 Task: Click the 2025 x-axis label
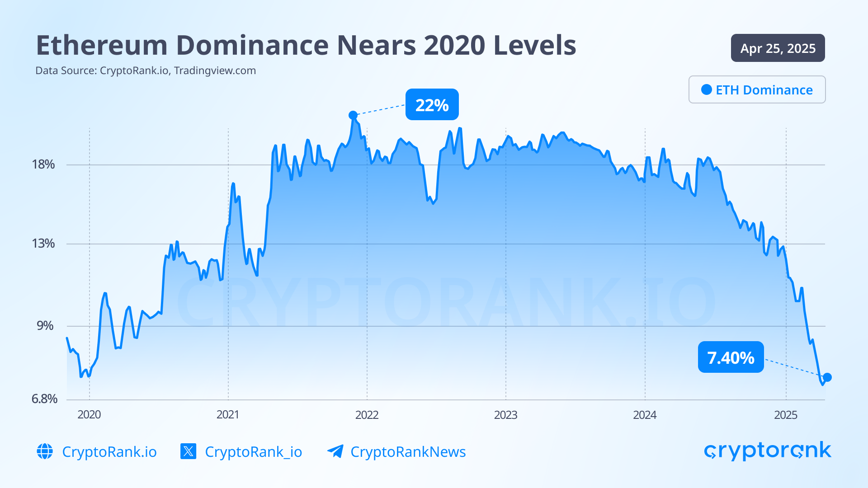786,415
